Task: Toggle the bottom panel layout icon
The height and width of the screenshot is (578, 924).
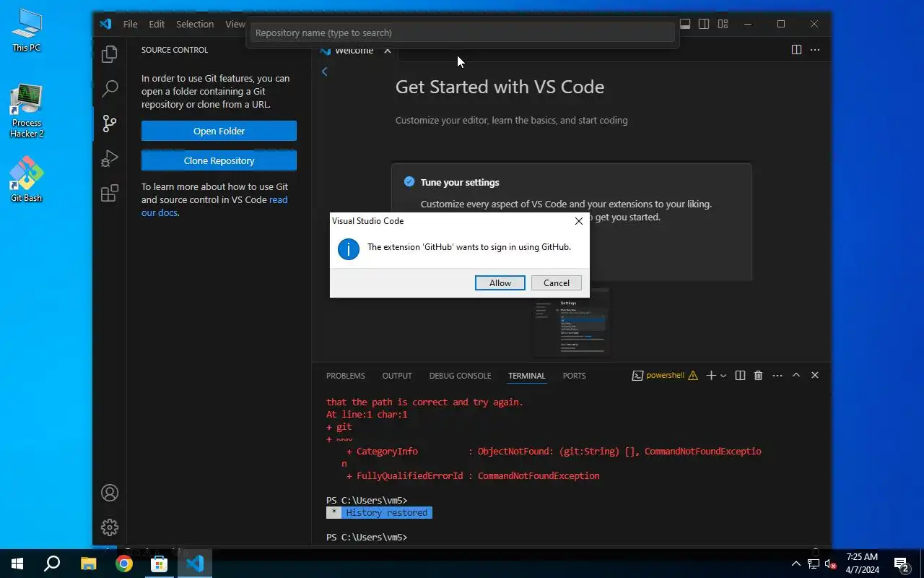Action: [x=685, y=24]
